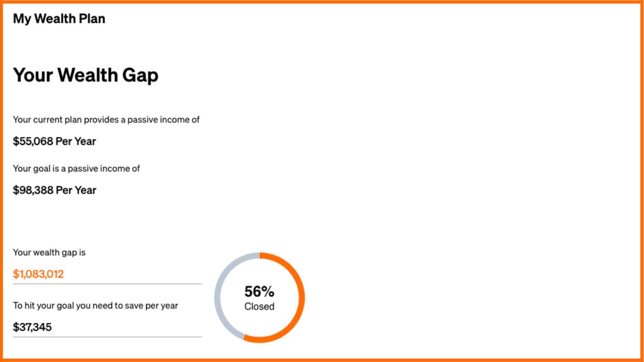644x362 pixels.
Task: Click the underline beneath the $37,345 amount
Action: [107, 337]
